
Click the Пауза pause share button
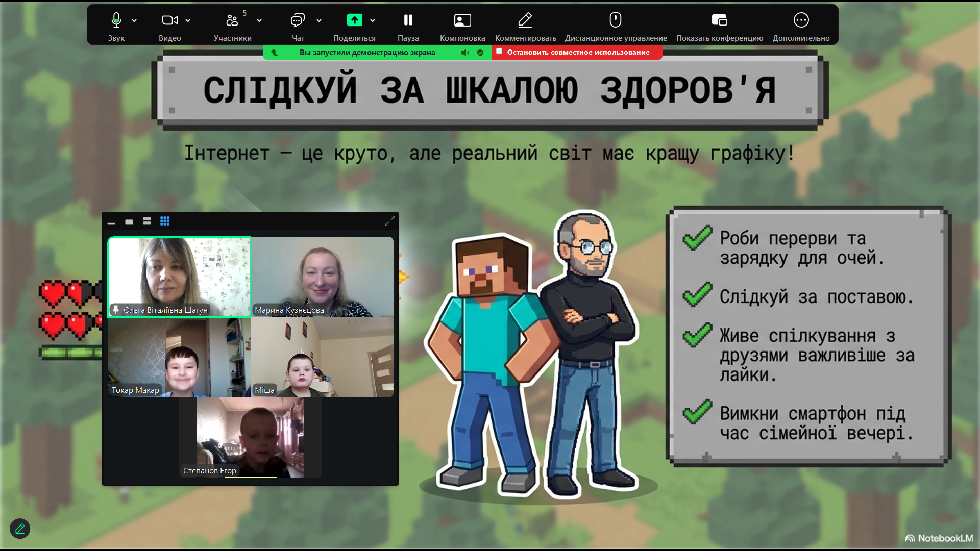(x=408, y=20)
